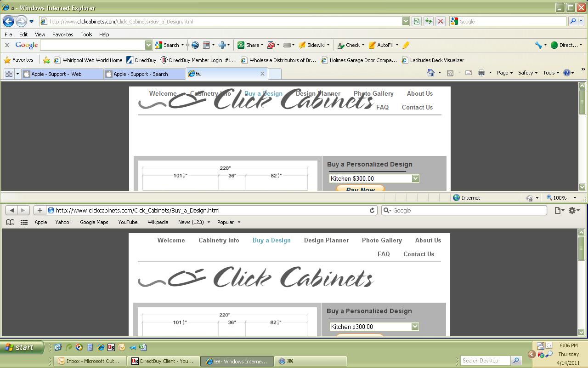Open Safari's gear settings menu
This screenshot has height=368, width=588.
(574, 210)
